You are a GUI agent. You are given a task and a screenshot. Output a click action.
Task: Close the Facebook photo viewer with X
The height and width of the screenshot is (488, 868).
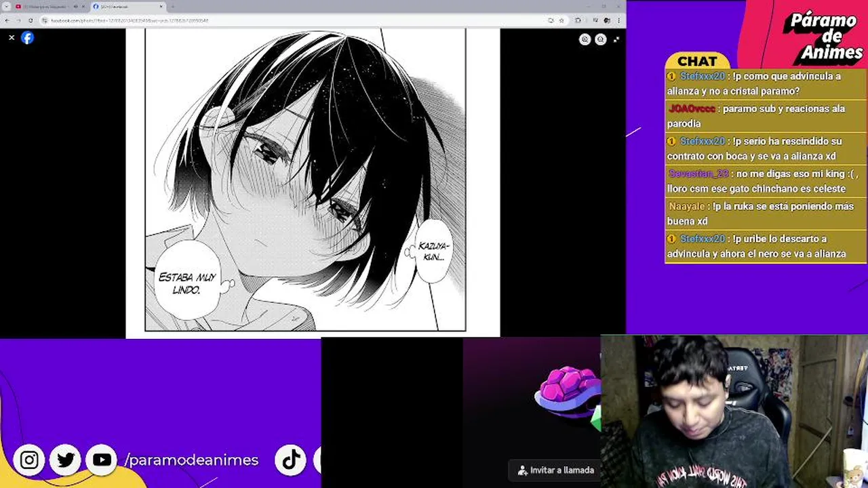pyautogui.click(x=12, y=38)
